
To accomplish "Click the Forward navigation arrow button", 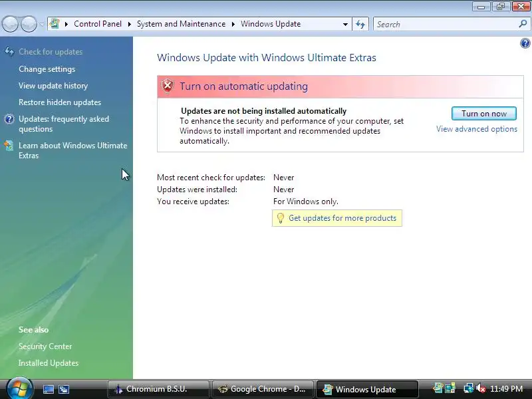I will point(29,24).
